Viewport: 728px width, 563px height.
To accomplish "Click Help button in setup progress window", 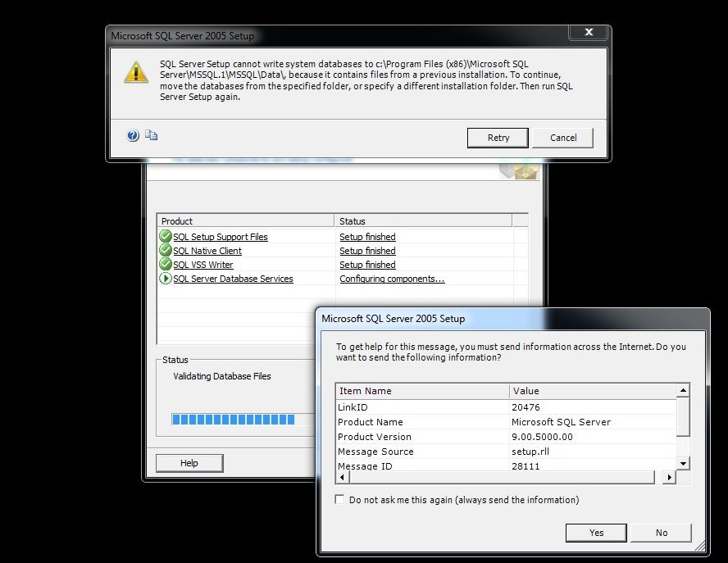I will [189, 463].
